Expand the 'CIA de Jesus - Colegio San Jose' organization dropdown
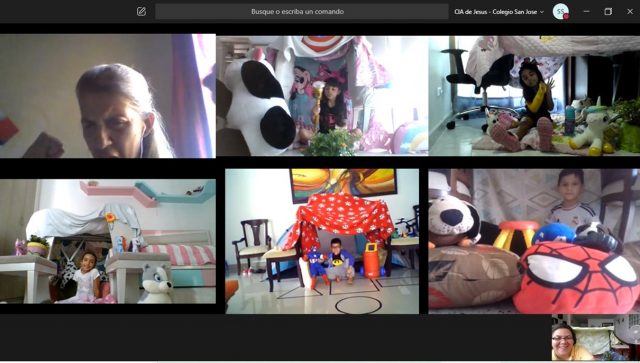This screenshot has width=640, height=363. [499, 12]
